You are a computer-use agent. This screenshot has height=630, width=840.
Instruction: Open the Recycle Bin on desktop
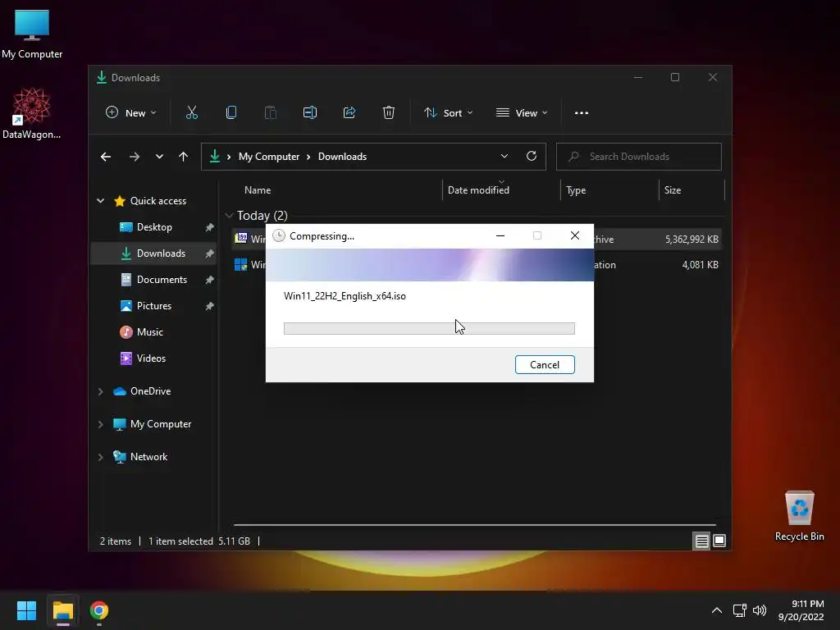[799, 516]
